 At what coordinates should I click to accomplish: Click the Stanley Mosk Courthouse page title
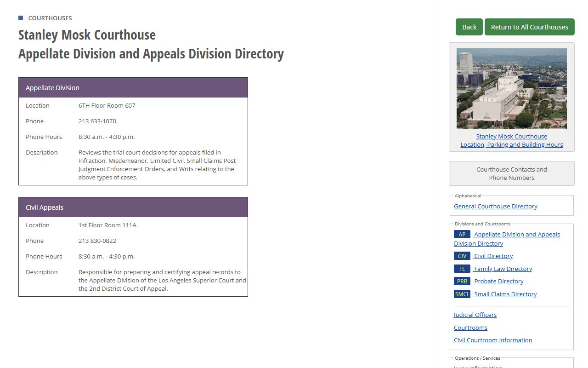pyautogui.click(x=87, y=34)
